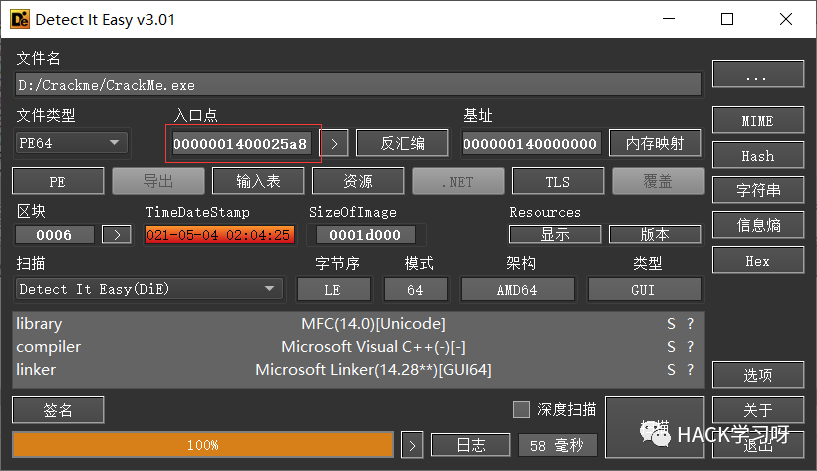Viewport: 817px width, 471px height.
Task: Click the 导出 export button
Action: (158, 181)
